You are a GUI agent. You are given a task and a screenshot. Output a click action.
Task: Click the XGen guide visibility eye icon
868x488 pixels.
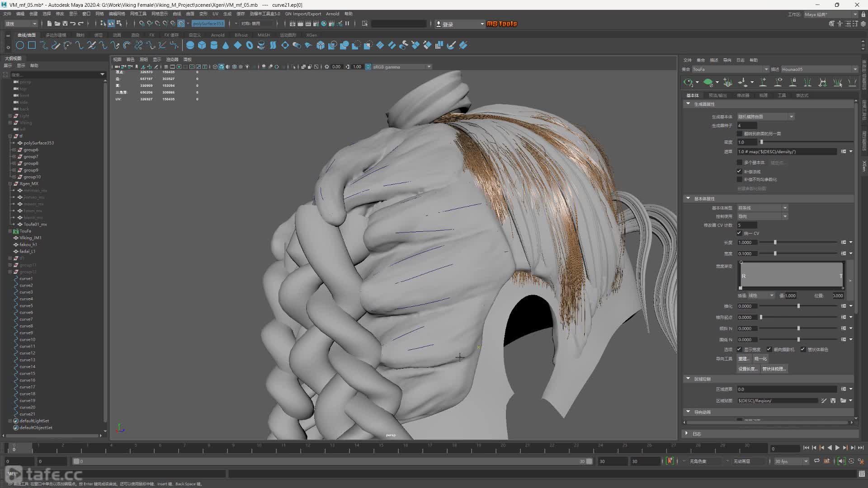pyautogui.click(x=778, y=82)
